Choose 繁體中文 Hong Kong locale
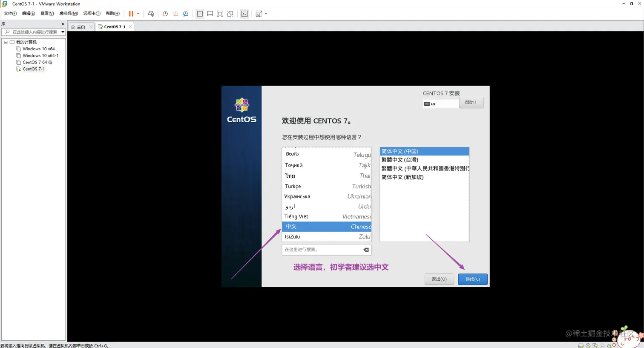Viewport: 644px width, 348px height. [x=424, y=168]
